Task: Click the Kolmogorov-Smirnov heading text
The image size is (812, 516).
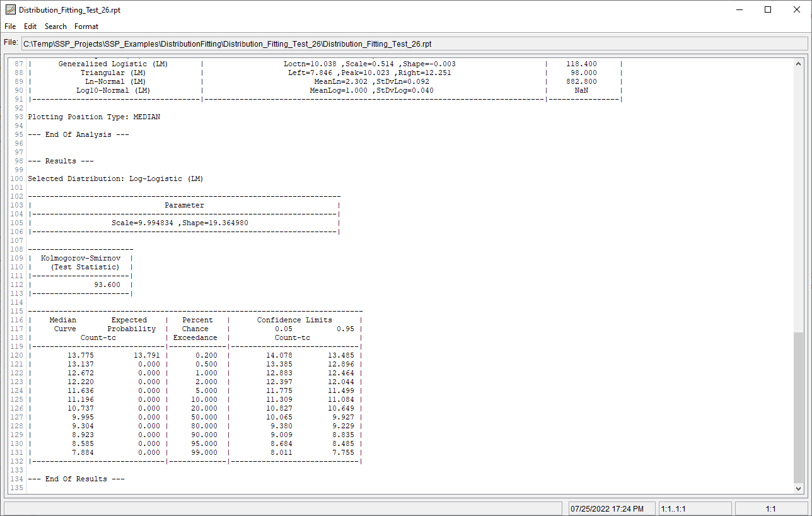Action: tap(81, 258)
